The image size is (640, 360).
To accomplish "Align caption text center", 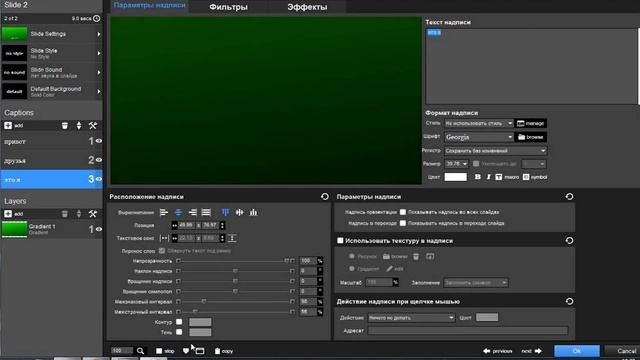I will [x=178, y=212].
